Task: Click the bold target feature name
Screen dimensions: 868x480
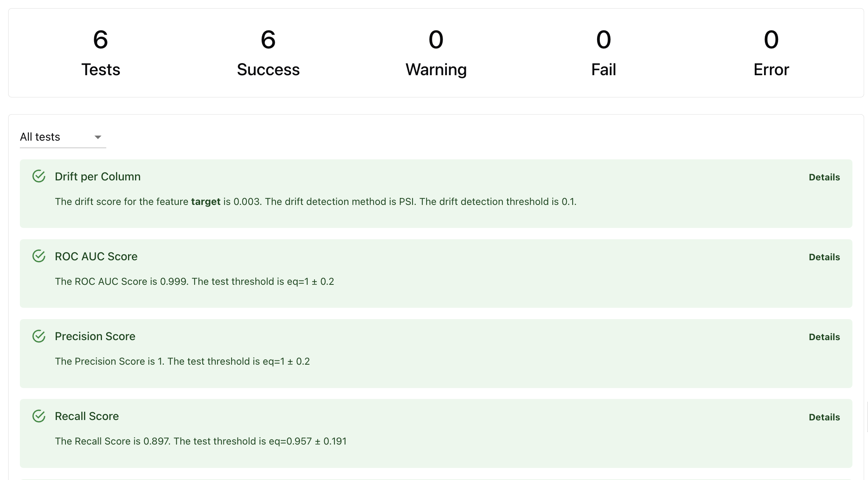Action: click(206, 202)
